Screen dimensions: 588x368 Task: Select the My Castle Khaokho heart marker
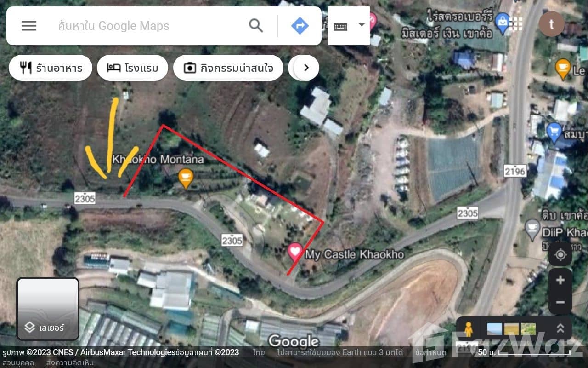pyautogui.click(x=294, y=252)
